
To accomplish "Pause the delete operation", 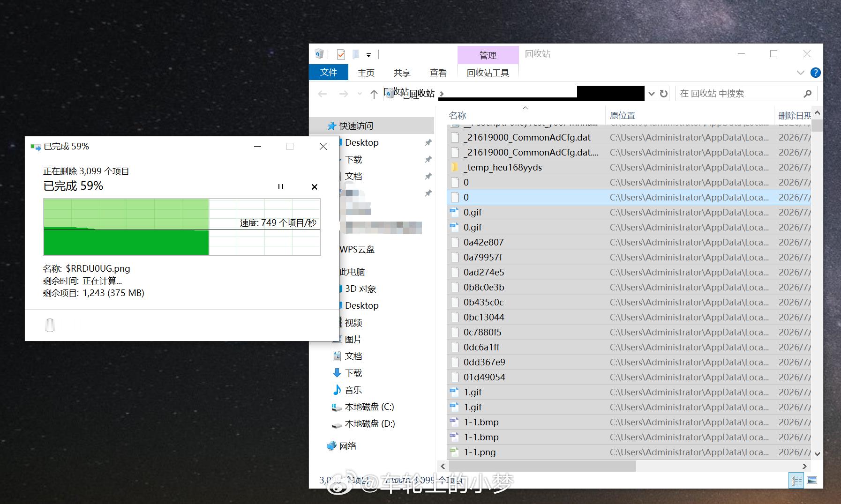I will tap(281, 186).
